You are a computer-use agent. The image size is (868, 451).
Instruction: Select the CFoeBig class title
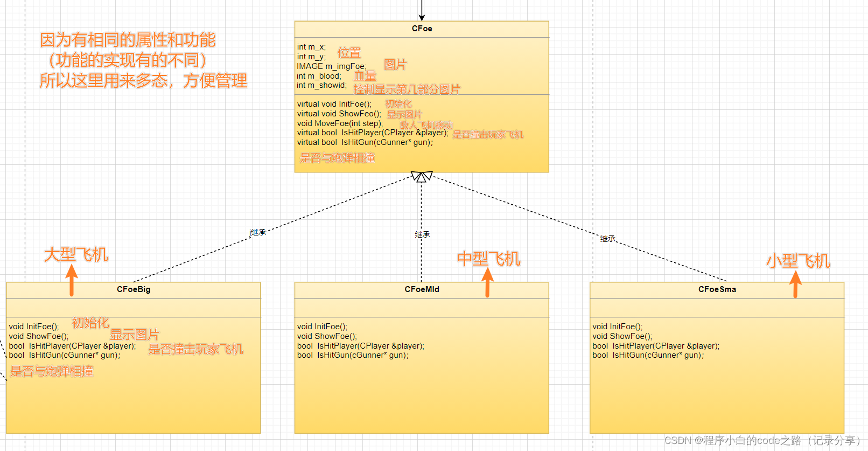click(134, 289)
